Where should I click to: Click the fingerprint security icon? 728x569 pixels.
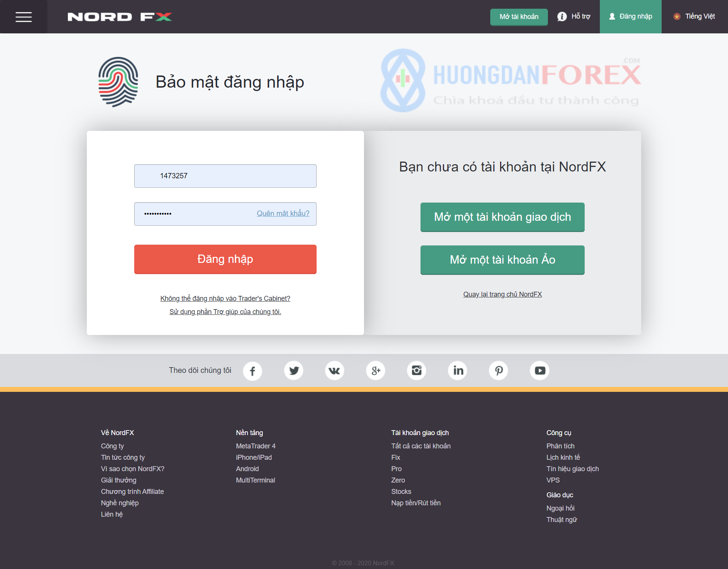point(118,82)
